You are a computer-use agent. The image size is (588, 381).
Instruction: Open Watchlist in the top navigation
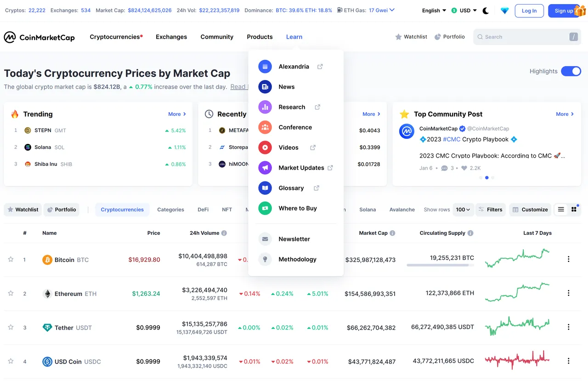click(x=411, y=37)
